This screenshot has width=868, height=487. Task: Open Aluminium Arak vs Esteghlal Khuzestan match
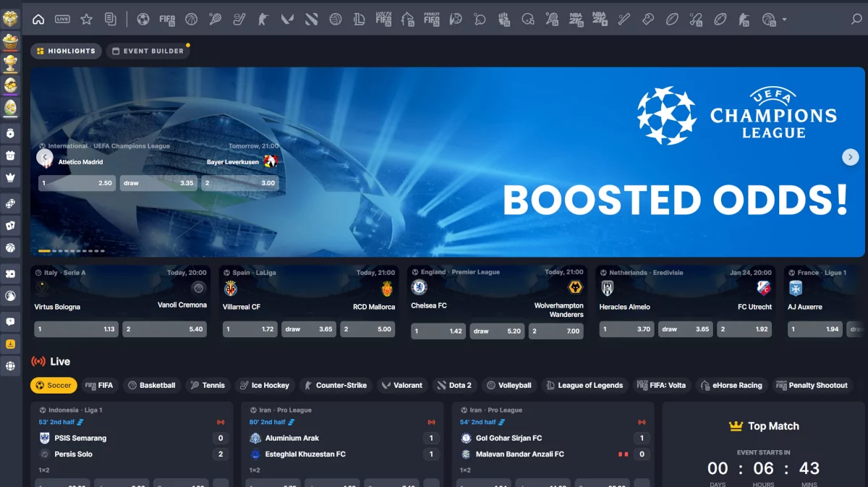pyautogui.click(x=343, y=446)
